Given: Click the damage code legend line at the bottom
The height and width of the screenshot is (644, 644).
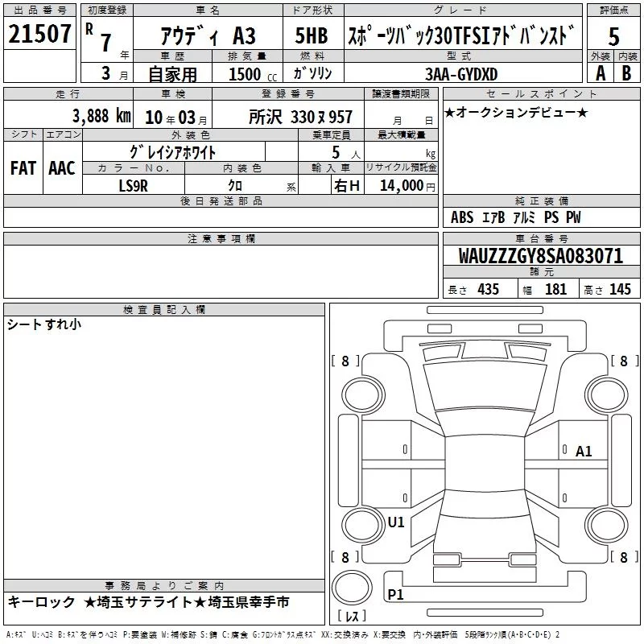Looking at the screenshot, I should click(x=283, y=634).
